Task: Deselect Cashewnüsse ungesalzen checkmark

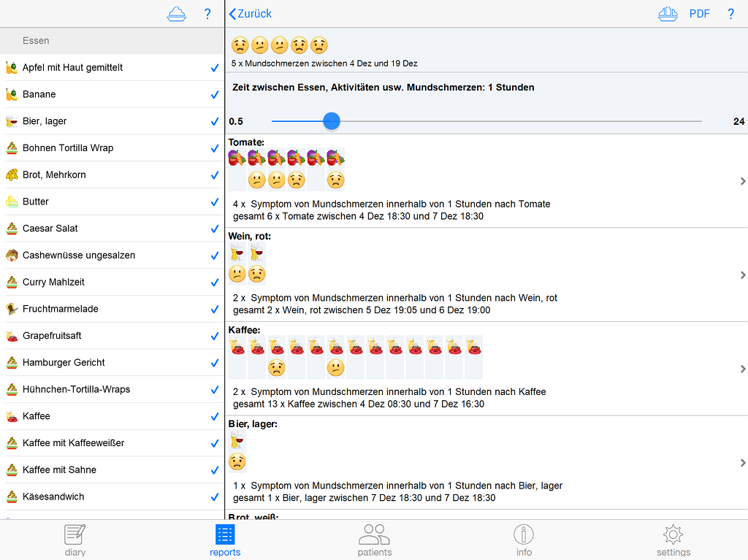Action: pyautogui.click(x=215, y=256)
